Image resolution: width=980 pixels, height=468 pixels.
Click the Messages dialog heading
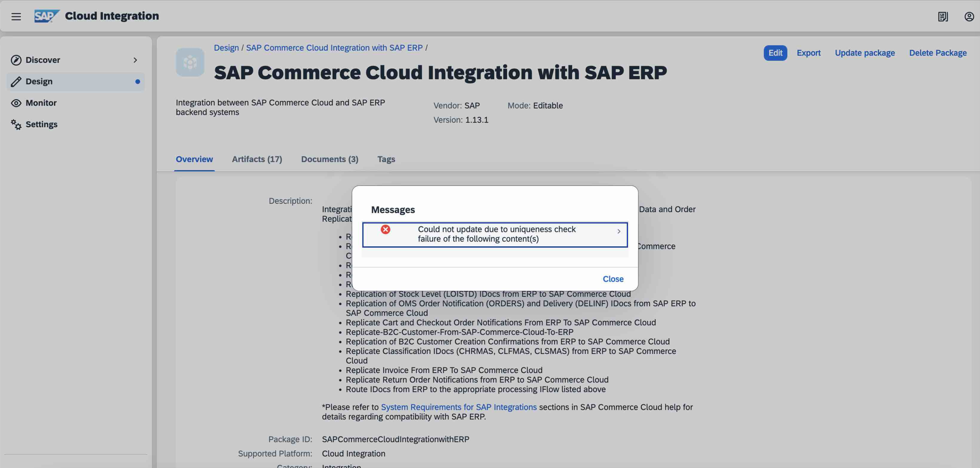click(393, 210)
